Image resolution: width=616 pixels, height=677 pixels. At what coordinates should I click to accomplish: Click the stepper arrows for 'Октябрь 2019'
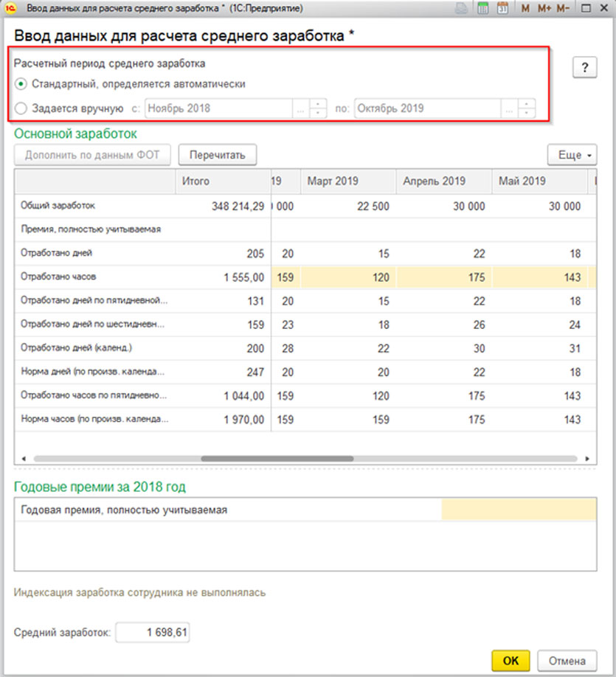click(527, 108)
